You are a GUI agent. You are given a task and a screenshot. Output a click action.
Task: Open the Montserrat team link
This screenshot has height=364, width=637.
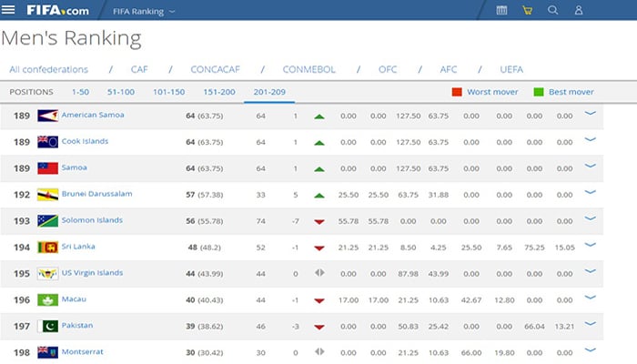[x=83, y=352]
